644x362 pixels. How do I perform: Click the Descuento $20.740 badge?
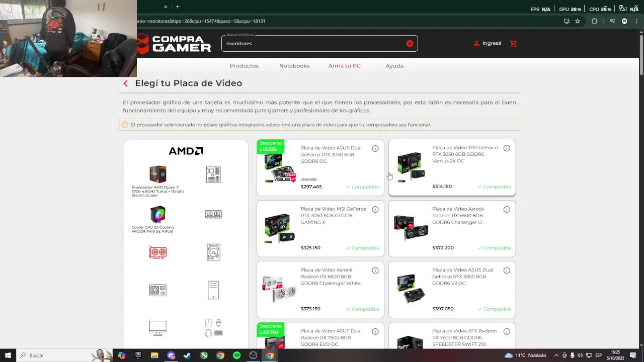click(x=271, y=329)
